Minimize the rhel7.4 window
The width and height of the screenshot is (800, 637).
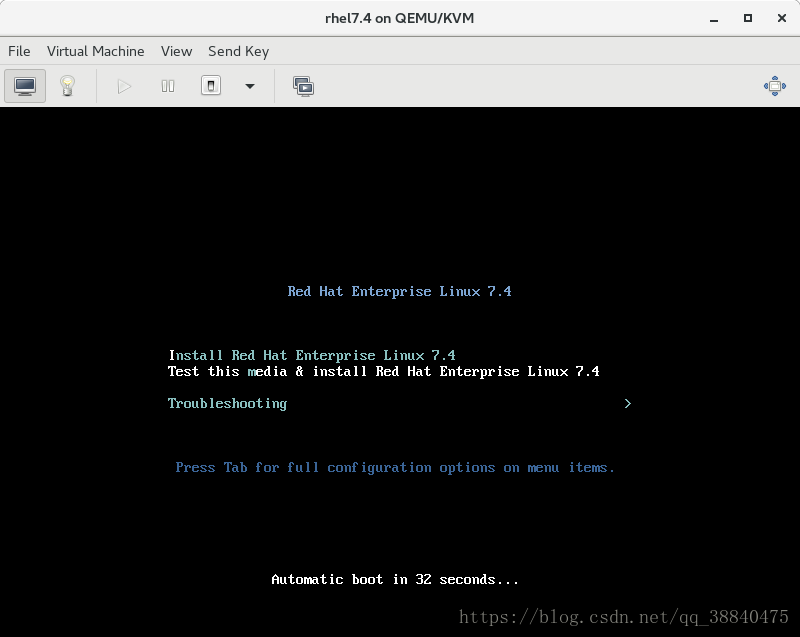(714, 18)
